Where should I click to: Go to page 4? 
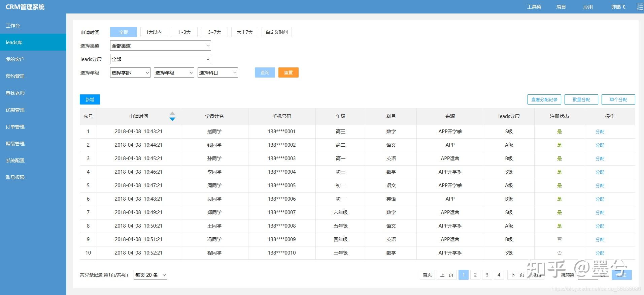click(x=499, y=275)
